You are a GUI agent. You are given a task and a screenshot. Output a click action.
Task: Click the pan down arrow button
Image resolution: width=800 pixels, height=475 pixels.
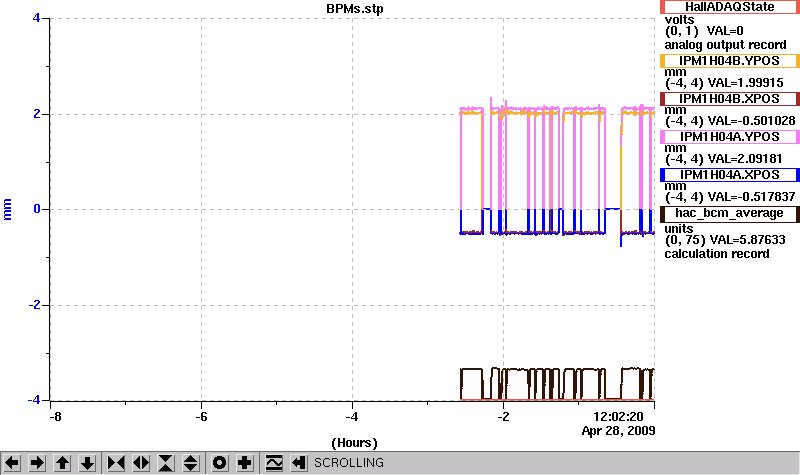pos(87,463)
